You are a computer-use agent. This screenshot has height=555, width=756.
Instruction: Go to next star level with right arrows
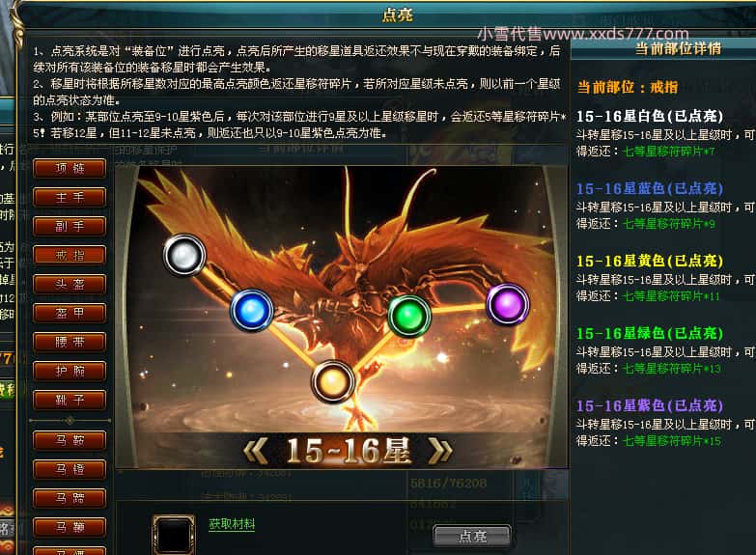440,452
